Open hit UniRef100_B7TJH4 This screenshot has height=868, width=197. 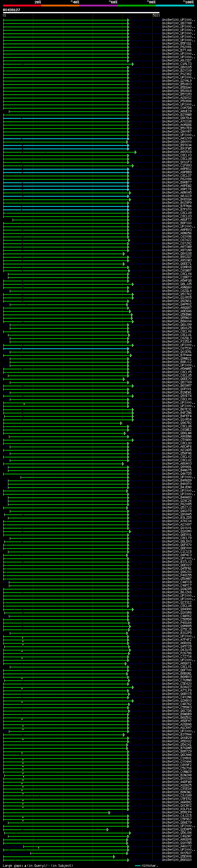pyautogui.click(x=177, y=50)
